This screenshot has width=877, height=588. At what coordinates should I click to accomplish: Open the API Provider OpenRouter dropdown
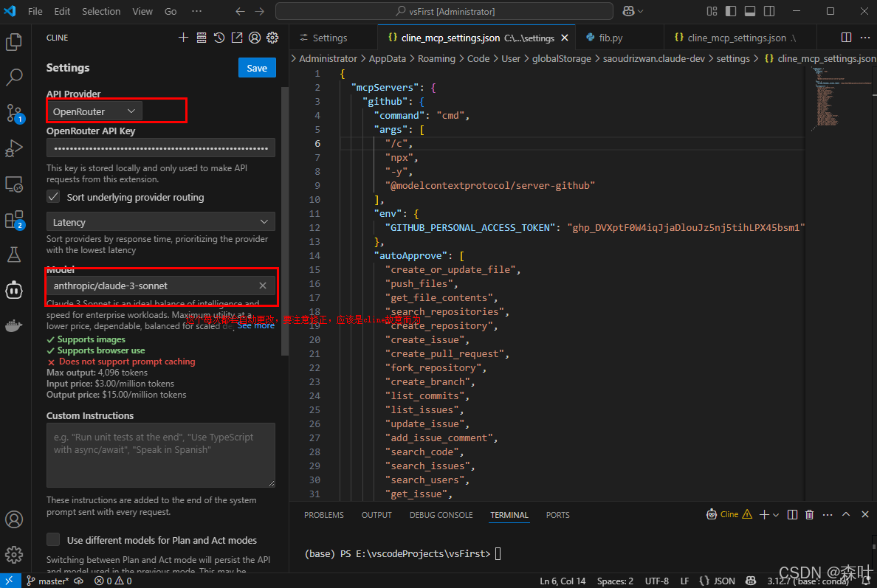point(94,111)
